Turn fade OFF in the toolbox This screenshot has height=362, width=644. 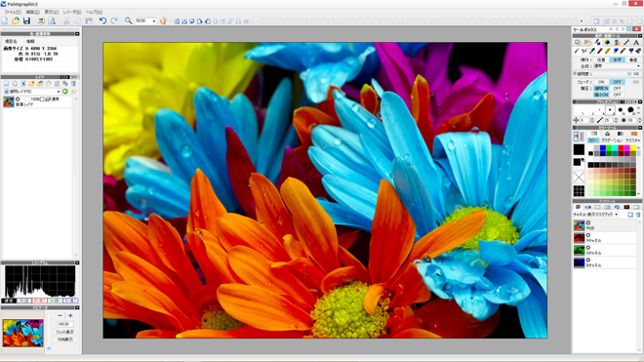617,82
